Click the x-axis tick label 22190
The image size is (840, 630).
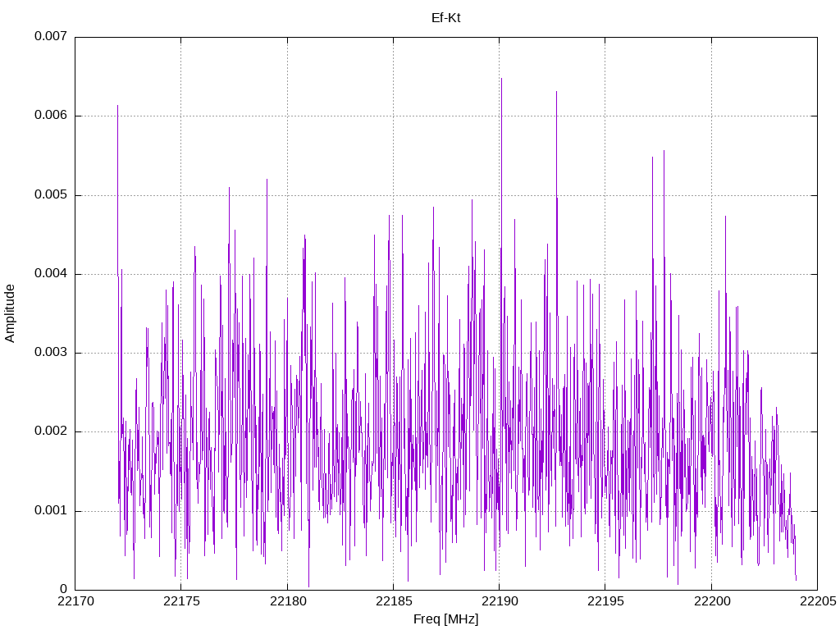(x=500, y=601)
